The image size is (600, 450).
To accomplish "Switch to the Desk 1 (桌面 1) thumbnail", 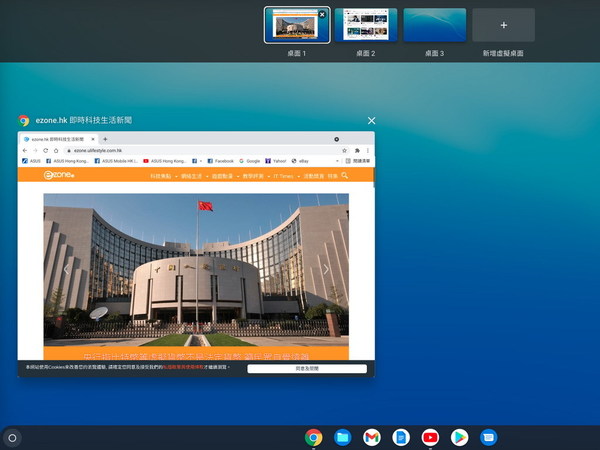I will tap(297, 25).
